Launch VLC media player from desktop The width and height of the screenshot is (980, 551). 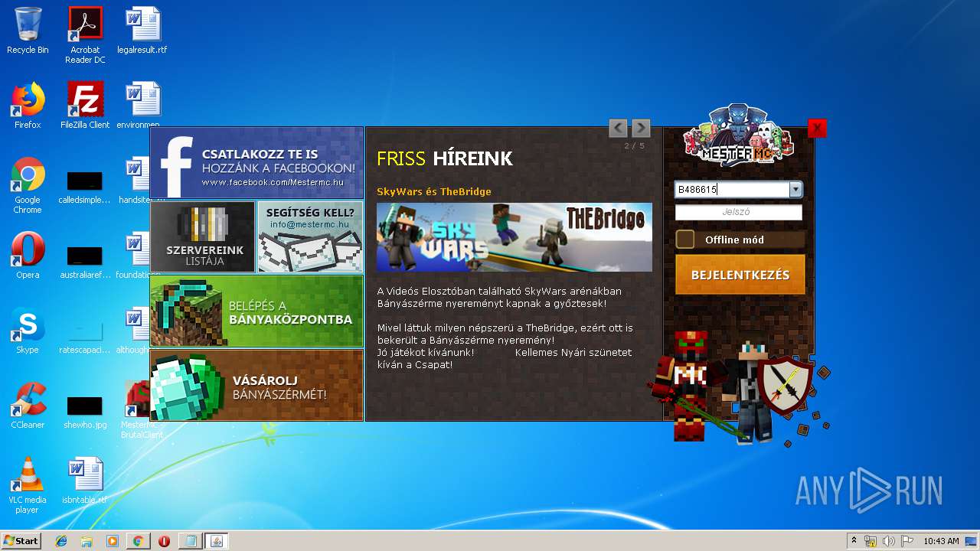coord(28,485)
